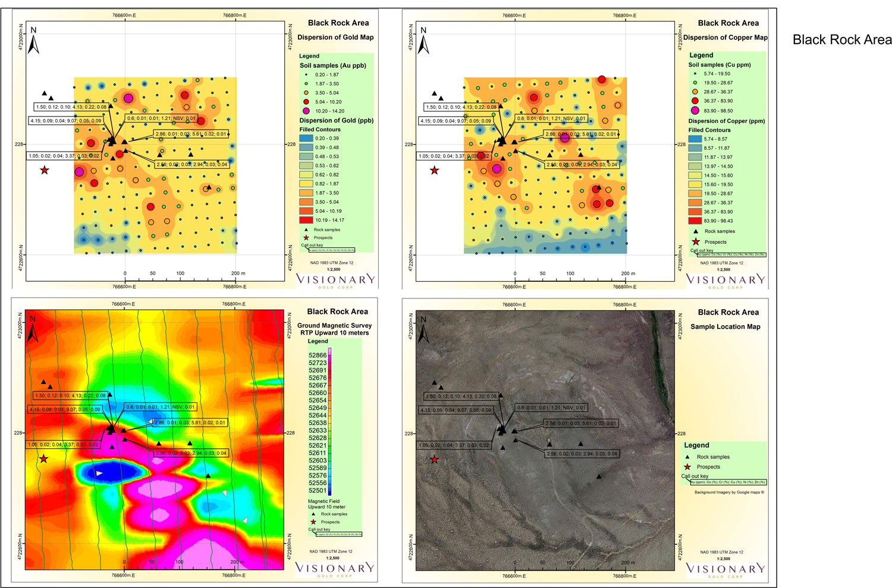Image resolution: width=892 pixels, height=588 pixels.
Task: Click northernmost magenta soil sample on gold map
Action: click(128, 98)
